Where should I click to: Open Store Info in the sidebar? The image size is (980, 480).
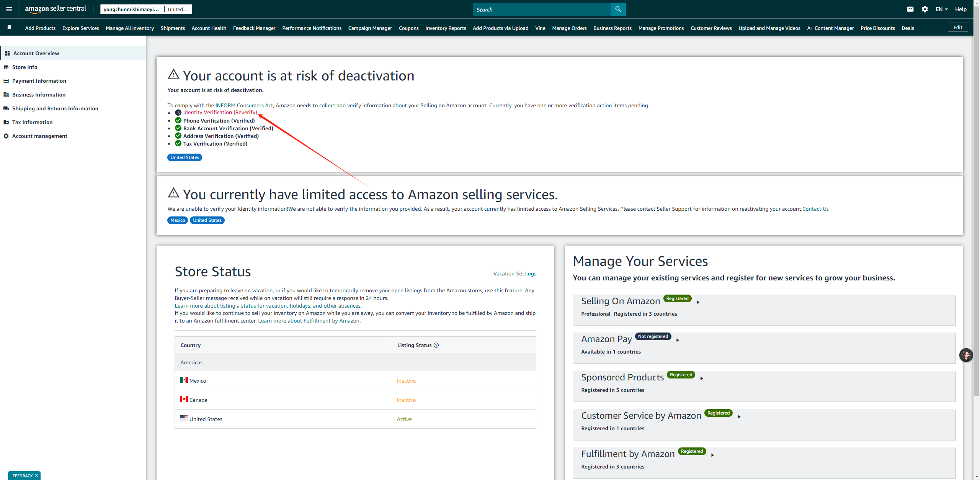pyautogui.click(x=24, y=67)
